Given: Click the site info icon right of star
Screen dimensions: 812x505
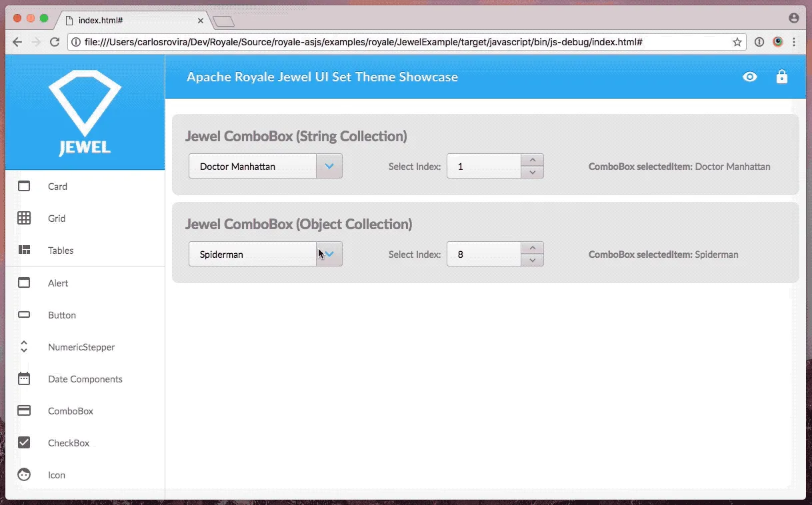Looking at the screenshot, I should [x=759, y=42].
